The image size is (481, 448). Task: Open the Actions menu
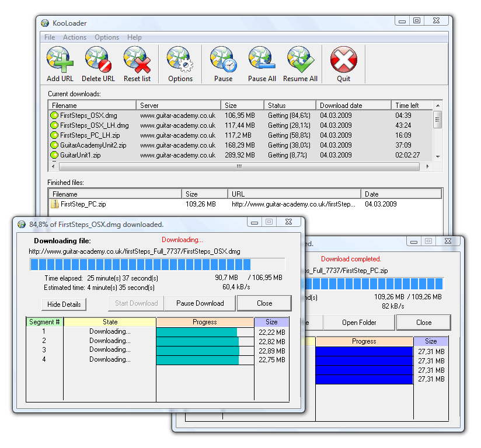click(x=75, y=37)
